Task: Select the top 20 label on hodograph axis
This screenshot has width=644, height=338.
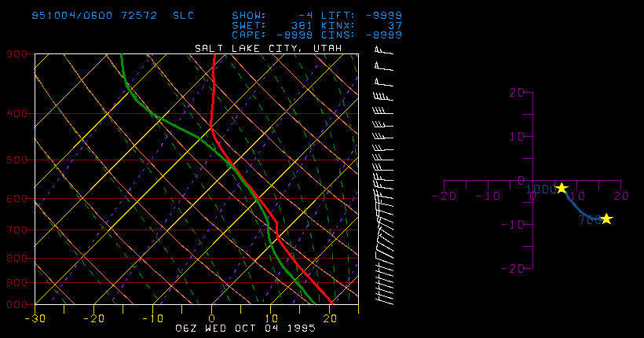Action: [515, 92]
